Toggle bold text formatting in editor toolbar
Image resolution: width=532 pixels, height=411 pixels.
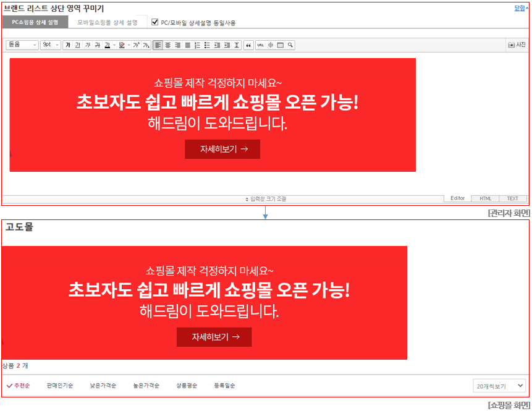click(x=68, y=44)
